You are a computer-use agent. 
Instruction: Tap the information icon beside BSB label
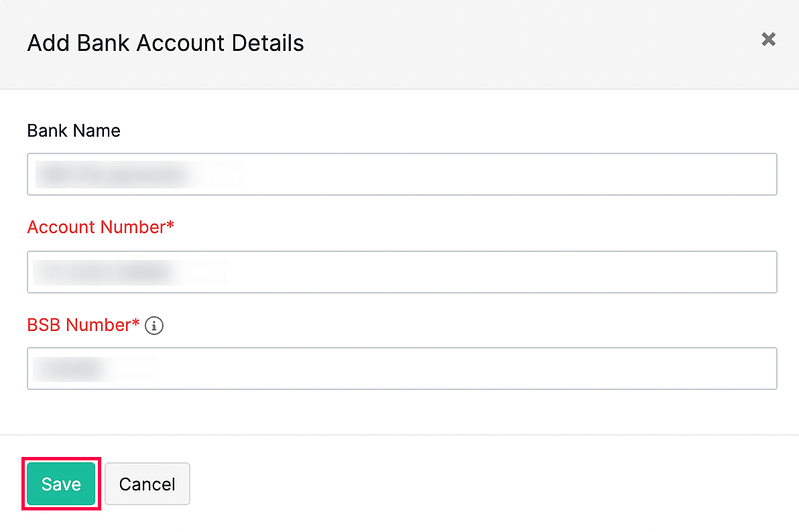(154, 326)
